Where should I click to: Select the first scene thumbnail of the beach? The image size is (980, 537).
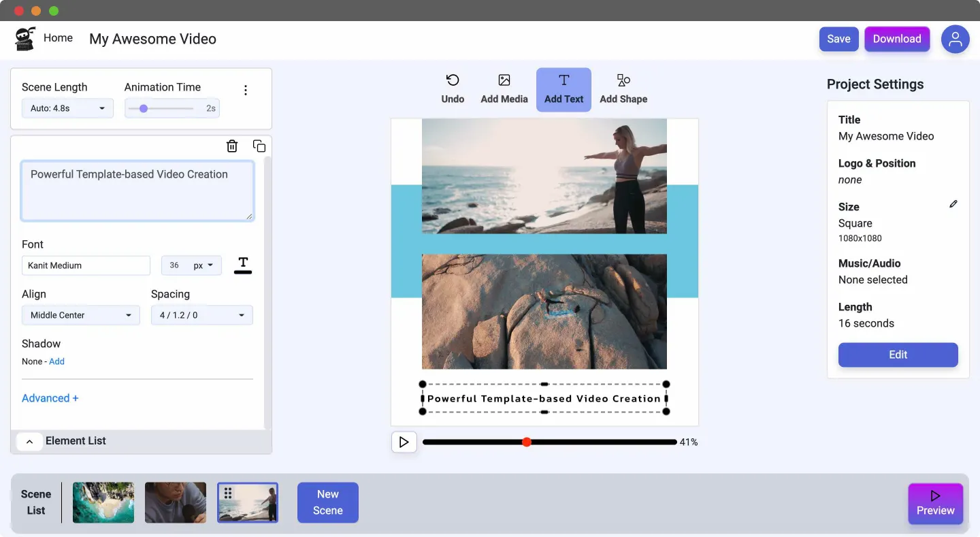click(103, 503)
